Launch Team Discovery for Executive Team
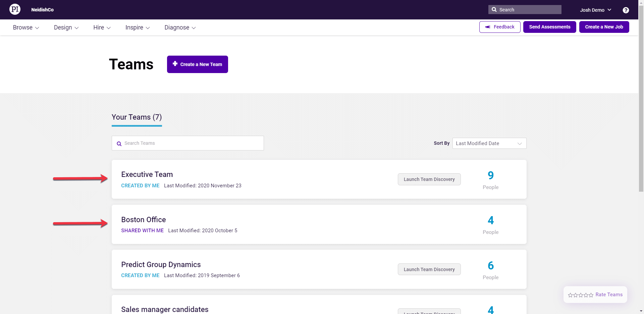Image resolution: width=644 pixels, height=314 pixels. (429, 179)
